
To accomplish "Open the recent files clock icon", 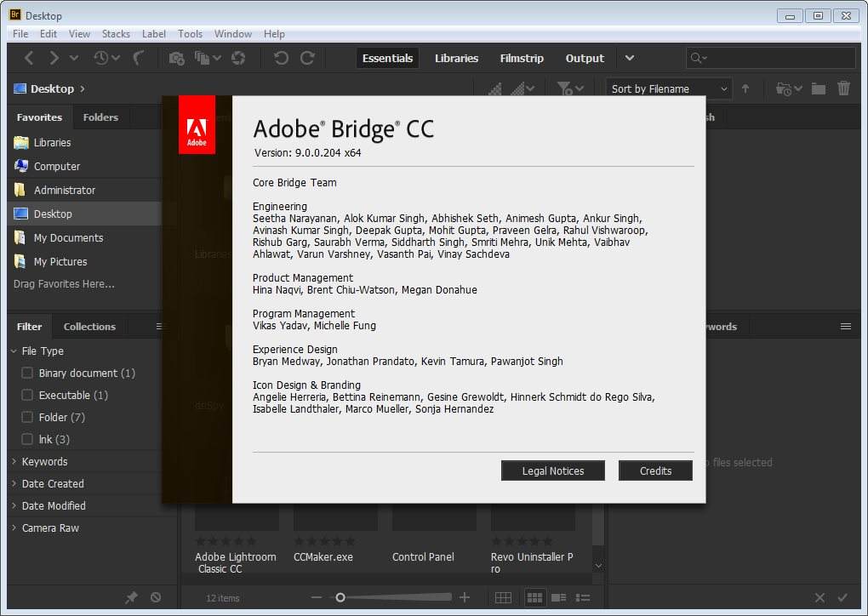I will [101, 58].
